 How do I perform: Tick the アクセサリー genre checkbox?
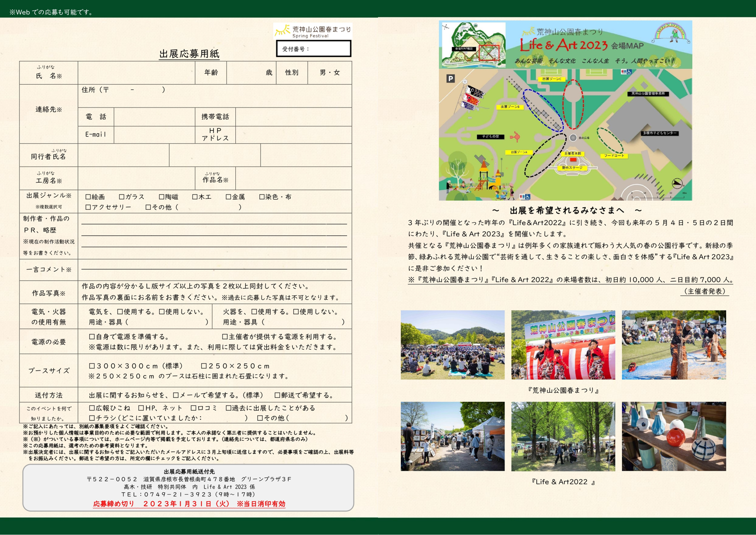[88, 207]
